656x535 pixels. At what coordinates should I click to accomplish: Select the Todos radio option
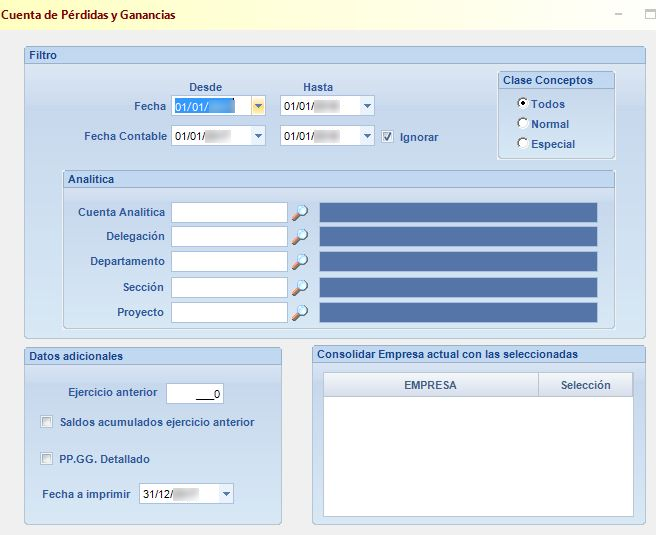click(x=522, y=103)
